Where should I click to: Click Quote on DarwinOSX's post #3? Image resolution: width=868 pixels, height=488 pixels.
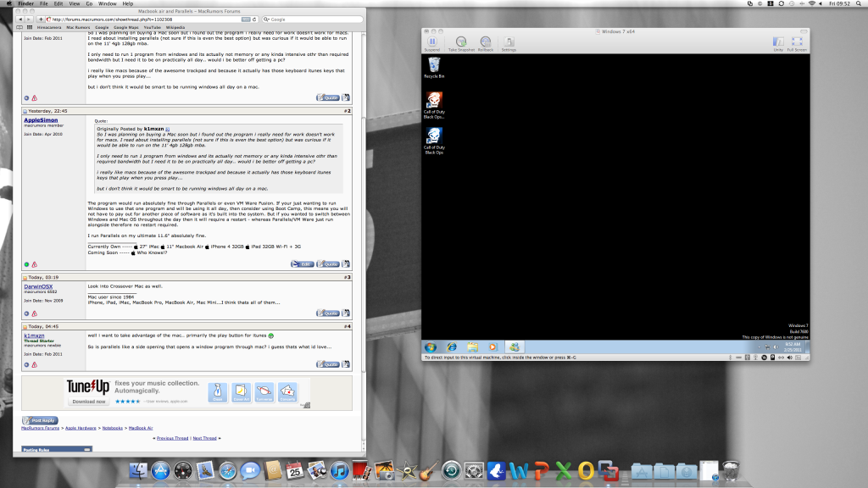pyautogui.click(x=328, y=313)
